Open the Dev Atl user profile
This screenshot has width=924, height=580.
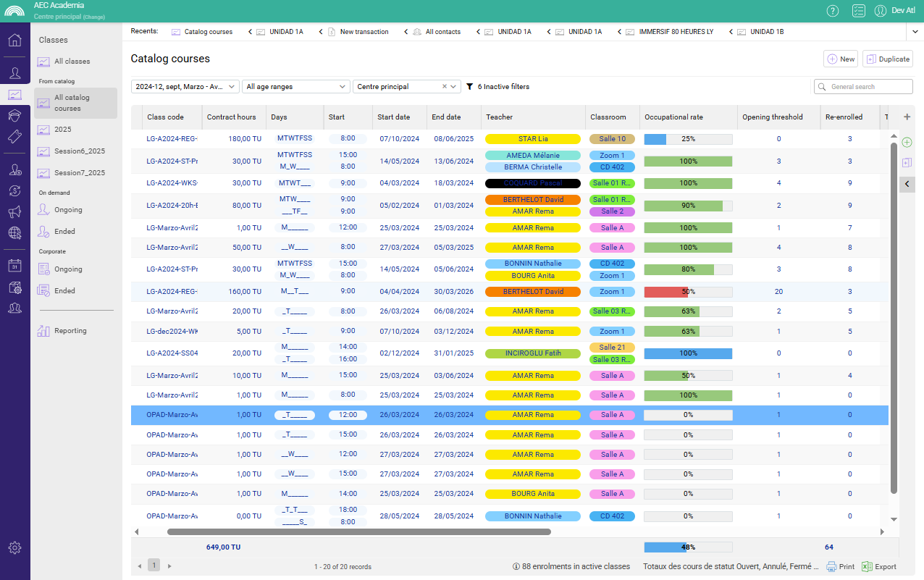[x=895, y=11]
